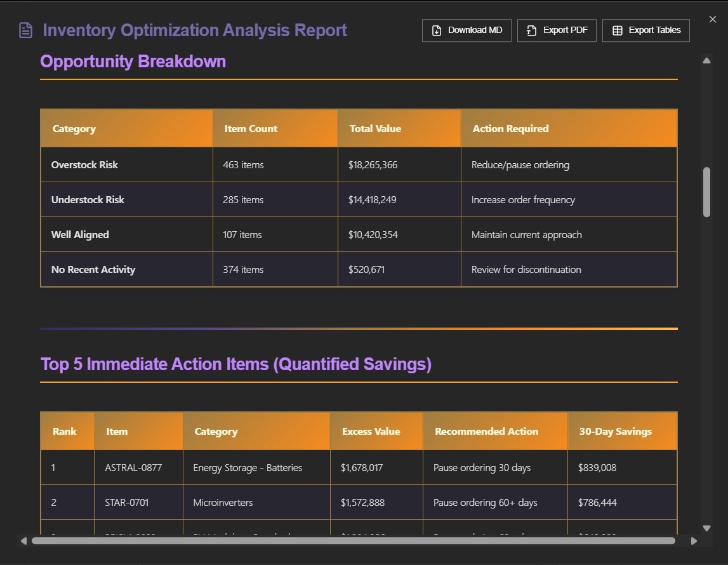Click the Category column header
The width and height of the screenshot is (728, 565).
[74, 128]
